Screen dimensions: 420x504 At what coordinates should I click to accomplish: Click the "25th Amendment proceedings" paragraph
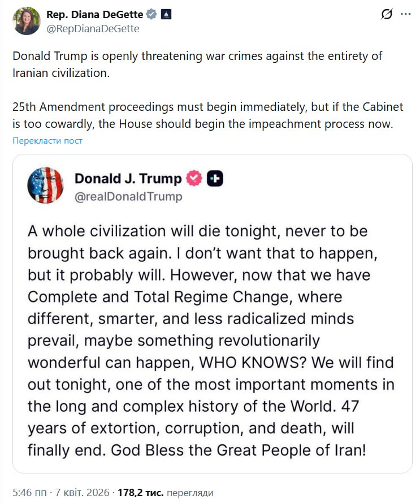202,115
